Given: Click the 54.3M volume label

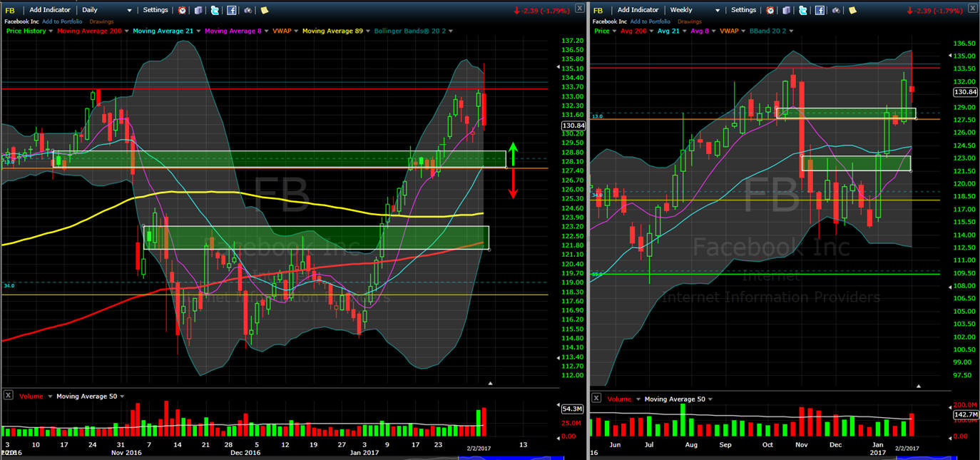Looking at the screenshot, I should 573,409.
